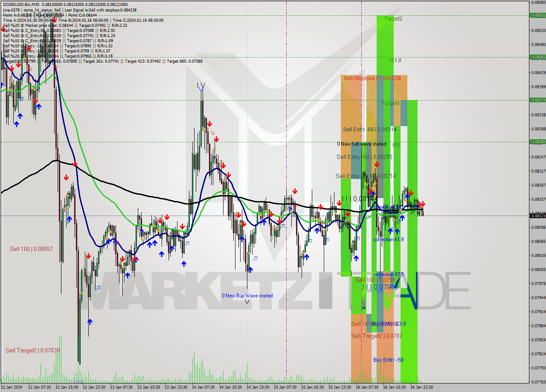
Task: Click the 'Sell Target2 | 0.0787' label
Action: coord(376,336)
